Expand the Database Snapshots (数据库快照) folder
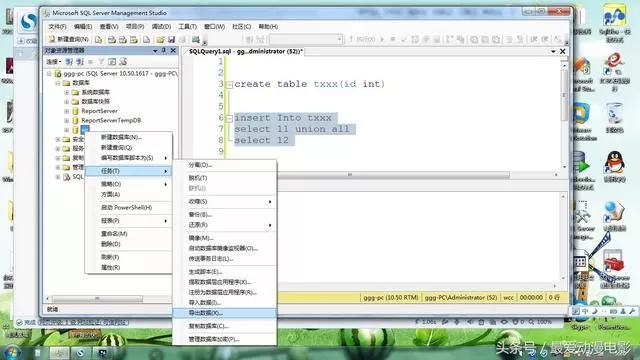640x360 pixels. tap(67, 101)
